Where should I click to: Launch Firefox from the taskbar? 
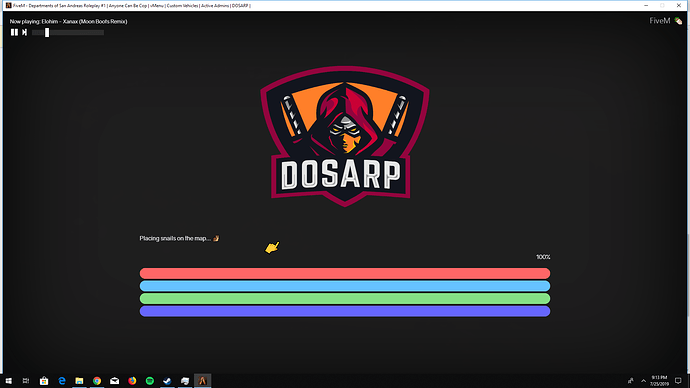[132, 381]
